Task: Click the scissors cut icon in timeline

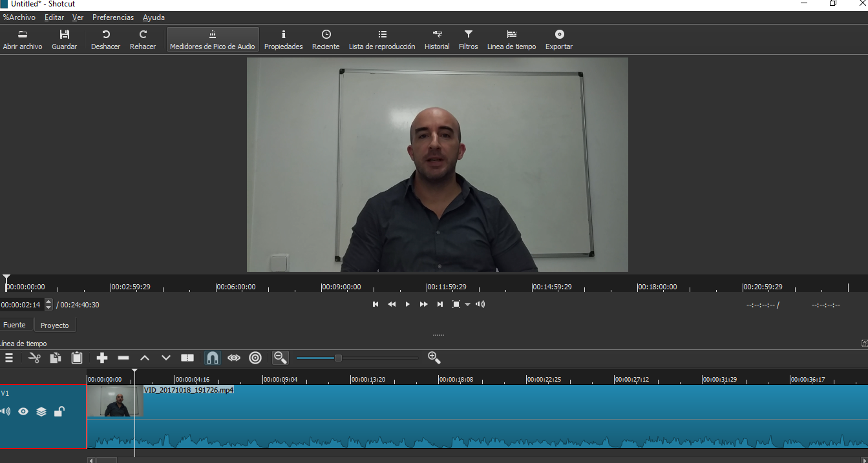Action: (x=34, y=358)
